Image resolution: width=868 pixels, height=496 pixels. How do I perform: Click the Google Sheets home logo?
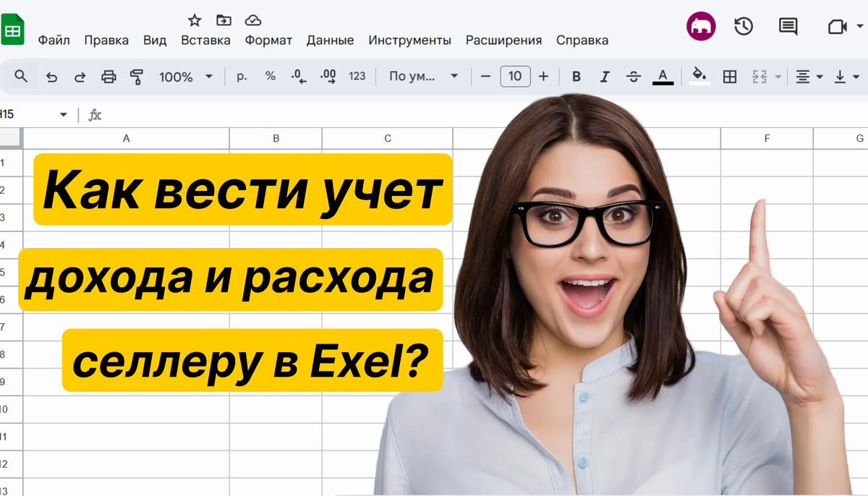pyautogui.click(x=12, y=30)
